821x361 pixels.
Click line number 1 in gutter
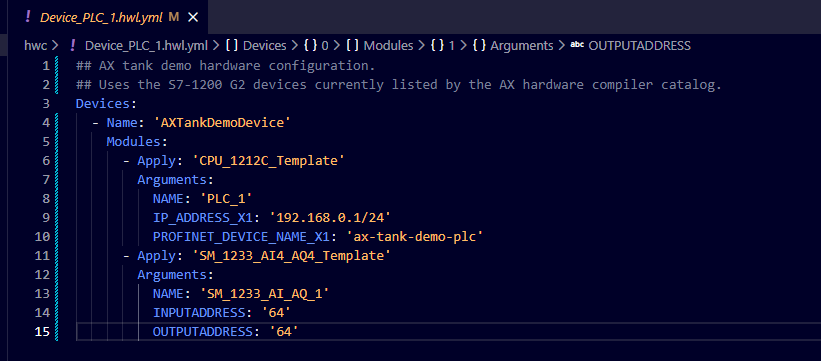point(46,66)
